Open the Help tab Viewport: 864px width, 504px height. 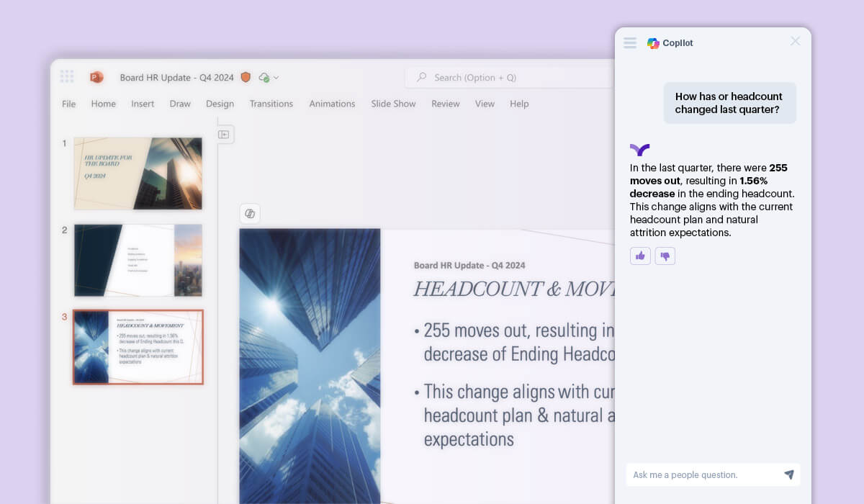[x=519, y=104]
